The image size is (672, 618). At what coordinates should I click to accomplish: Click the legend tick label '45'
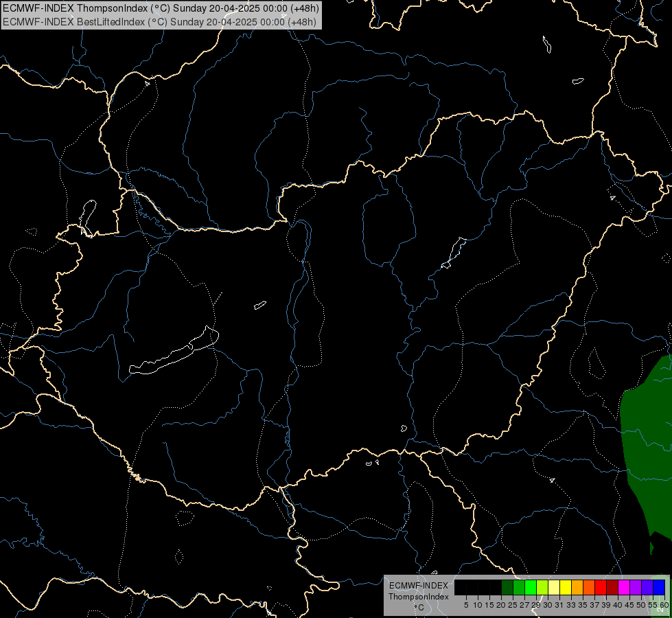[x=629, y=605]
